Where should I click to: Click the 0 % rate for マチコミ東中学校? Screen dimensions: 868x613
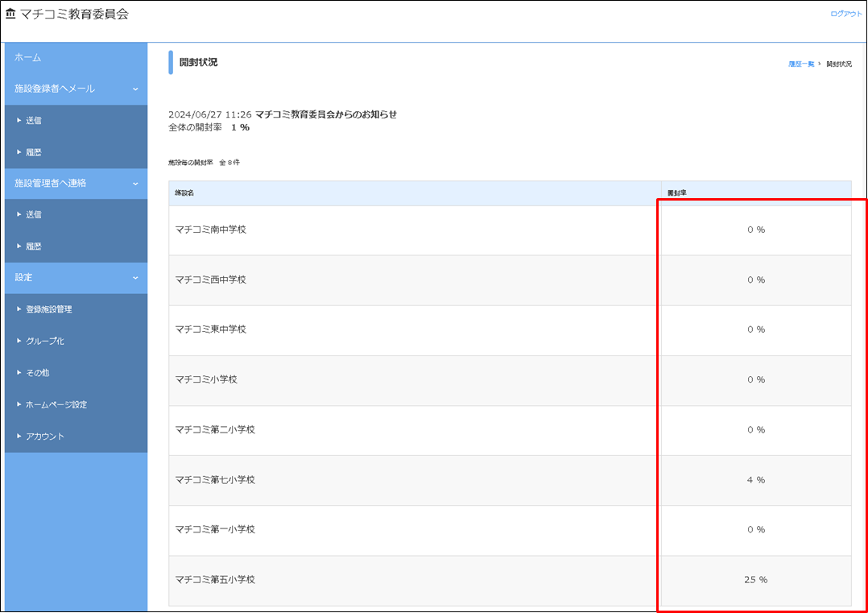pyautogui.click(x=756, y=329)
